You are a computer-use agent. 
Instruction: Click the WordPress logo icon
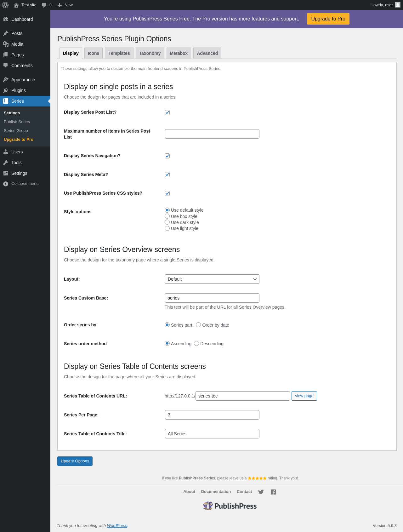(5, 5)
